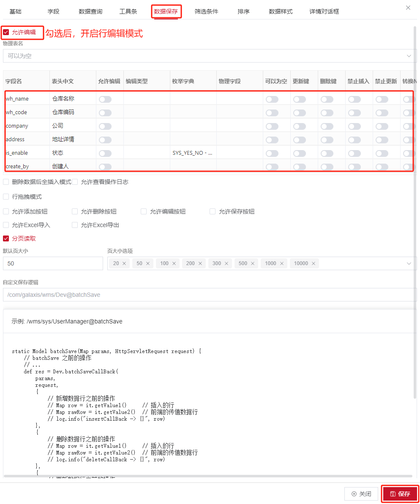Toggle 允许编辑 switch for address row
Viewport: 420px width, 504px height.
(x=105, y=140)
